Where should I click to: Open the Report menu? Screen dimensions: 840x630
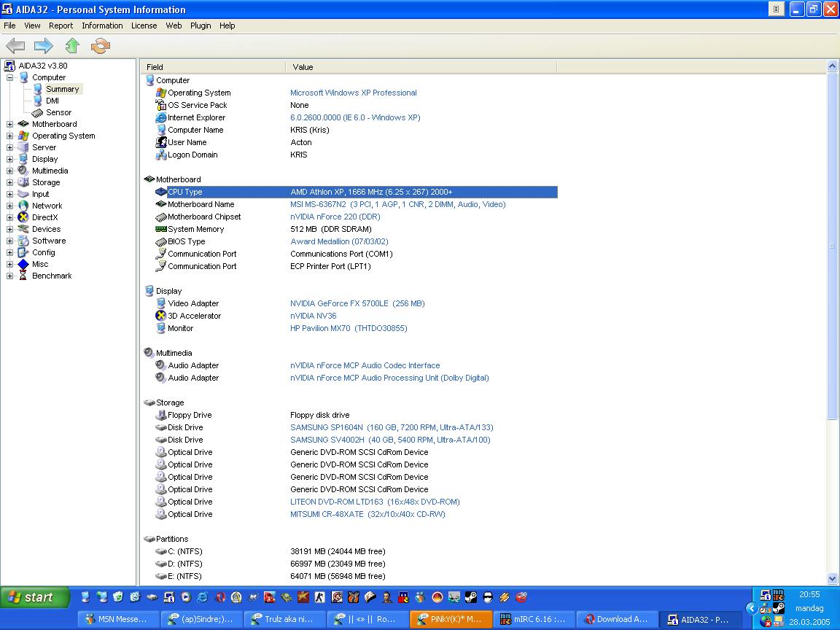click(x=61, y=26)
